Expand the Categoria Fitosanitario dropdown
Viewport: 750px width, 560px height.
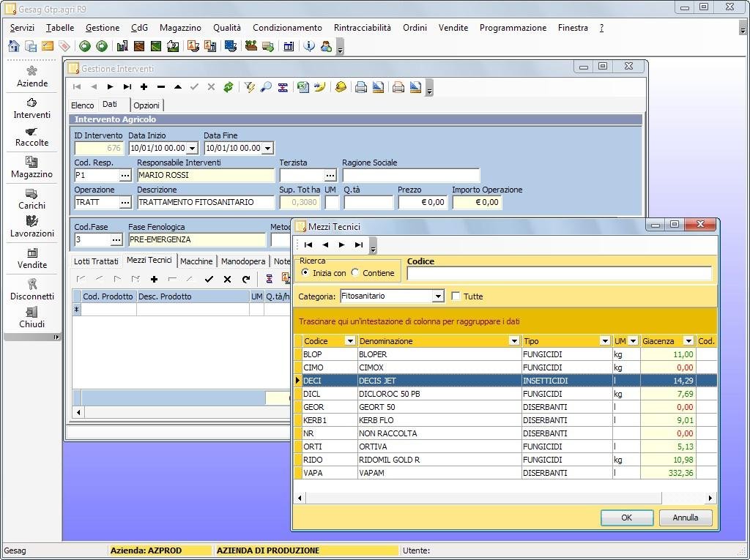click(x=438, y=296)
